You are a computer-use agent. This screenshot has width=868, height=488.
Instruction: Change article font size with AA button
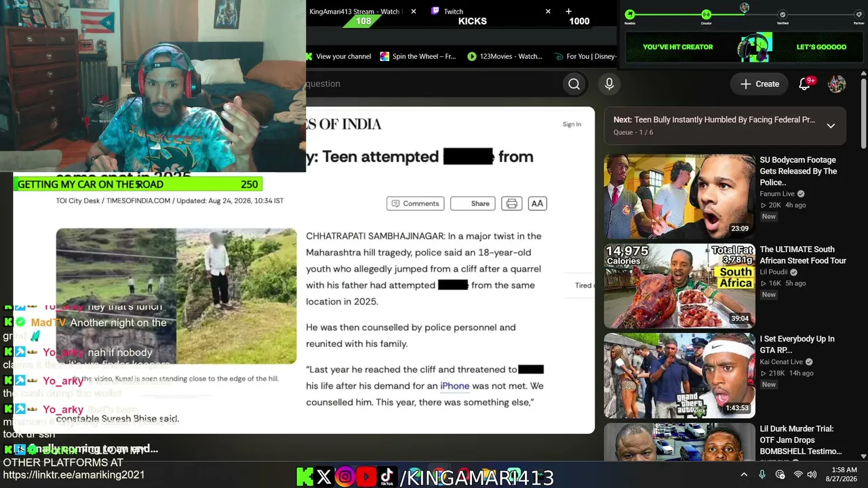[537, 203]
